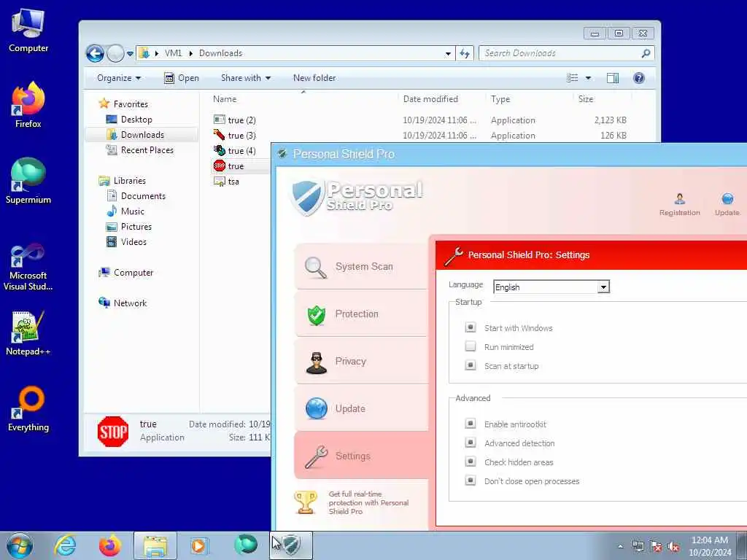Select the Computer desktop icon
This screenshot has width=747, height=560.
[x=28, y=29]
